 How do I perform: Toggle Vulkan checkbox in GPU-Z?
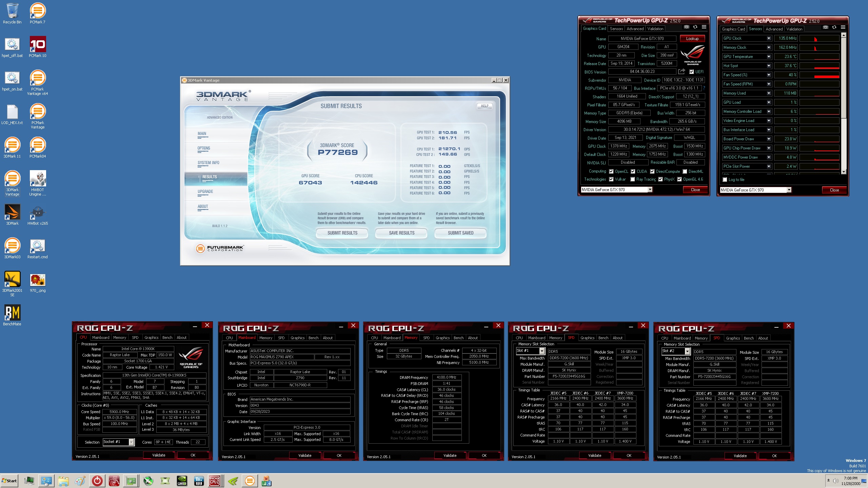click(611, 179)
